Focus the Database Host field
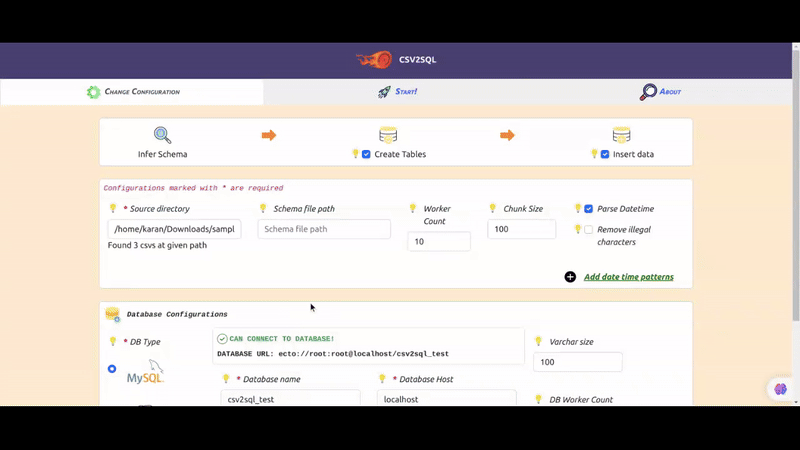800x450 pixels. [x=446, y=398]
